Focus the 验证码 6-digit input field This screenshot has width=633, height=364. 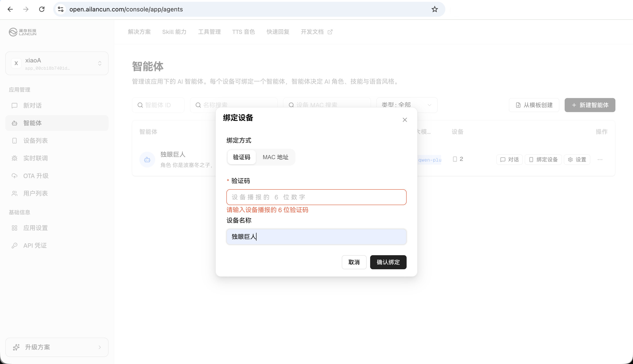click(x=316, y=197)
